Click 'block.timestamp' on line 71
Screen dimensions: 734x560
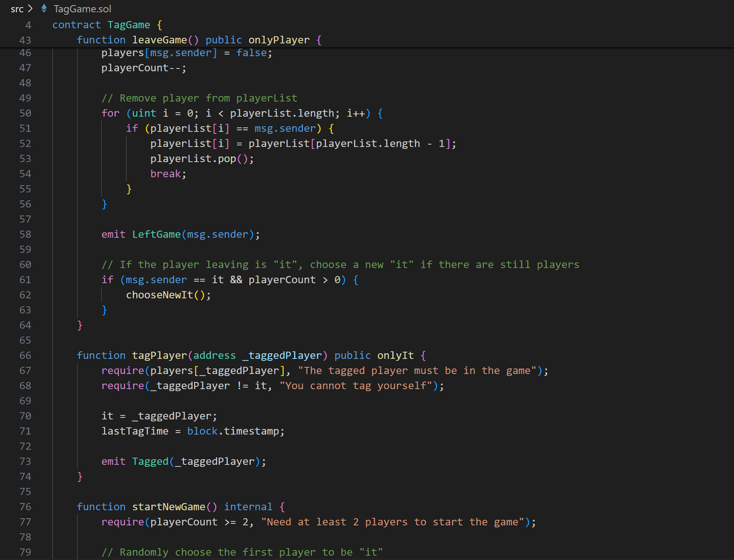point(233,431)
